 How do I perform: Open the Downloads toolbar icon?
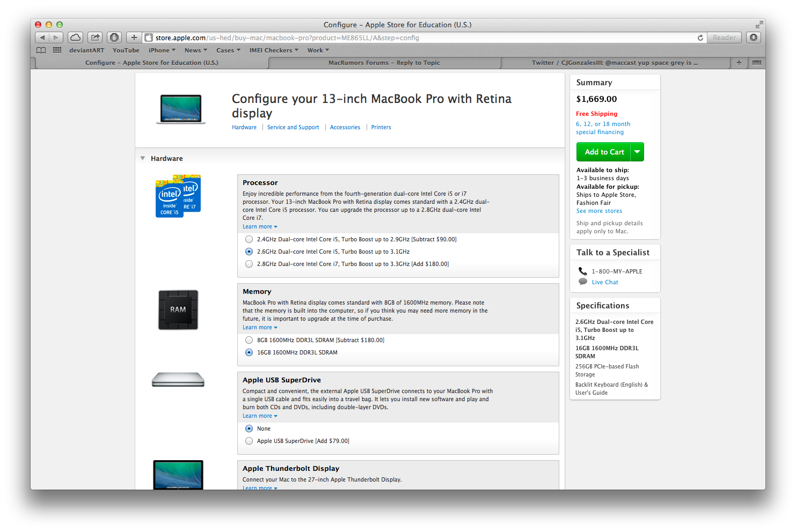[x=754, y=38]
